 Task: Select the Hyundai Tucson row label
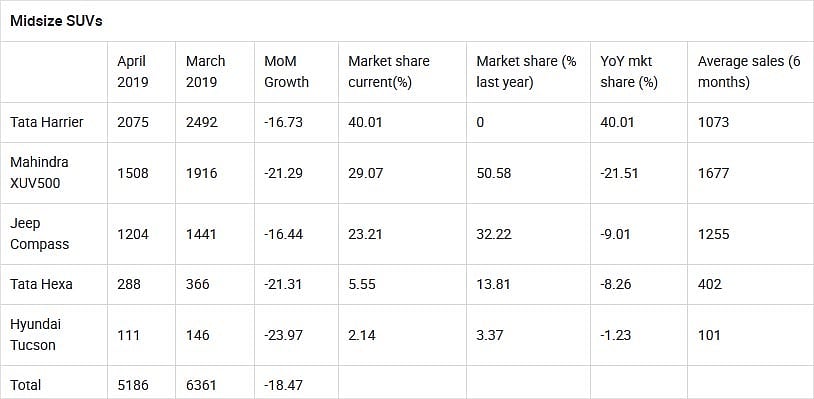[35, 335]
